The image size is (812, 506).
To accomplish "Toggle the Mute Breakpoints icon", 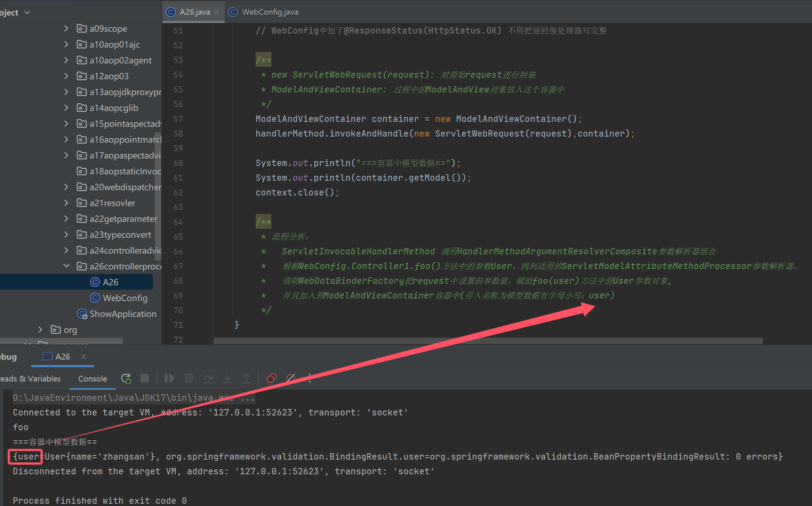I will click(291, 378).
